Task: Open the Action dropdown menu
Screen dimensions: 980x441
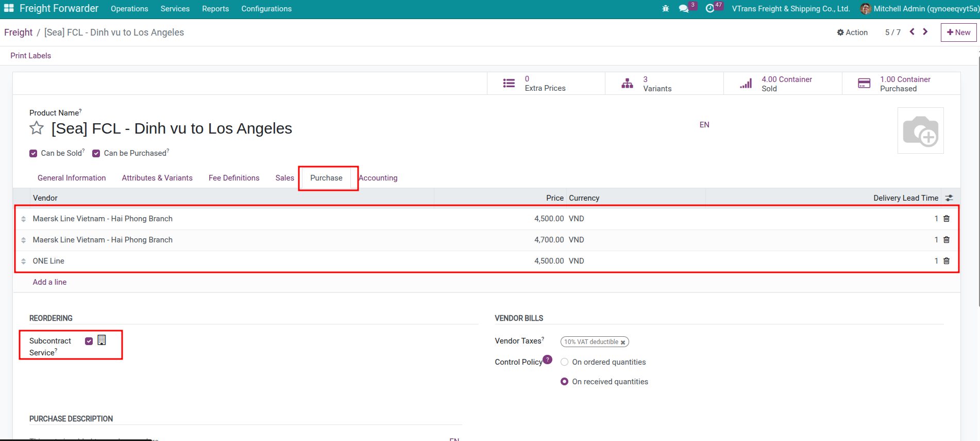Action: pos(852,32)
